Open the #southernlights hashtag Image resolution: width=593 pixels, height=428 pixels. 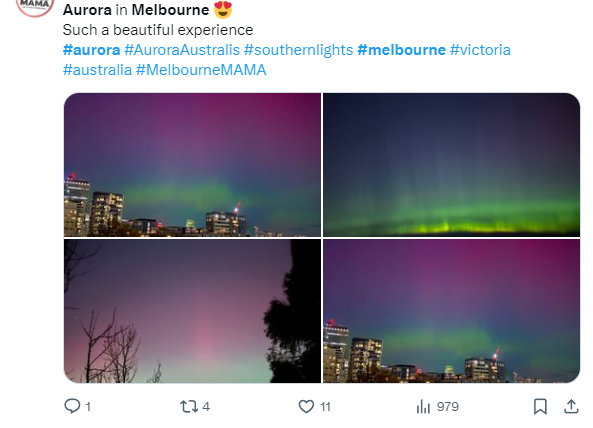pyautogui.click(x=298, y=50)
